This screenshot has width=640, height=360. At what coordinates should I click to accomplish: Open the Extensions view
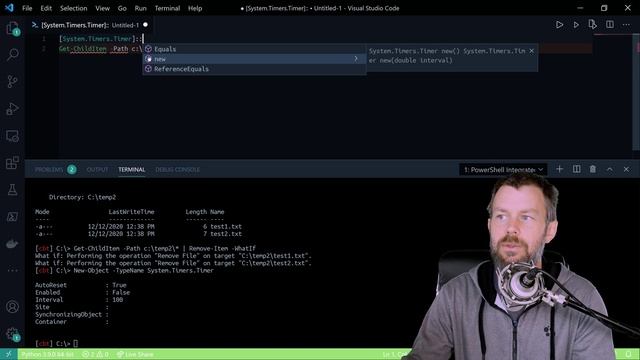[x=12, y=163]
